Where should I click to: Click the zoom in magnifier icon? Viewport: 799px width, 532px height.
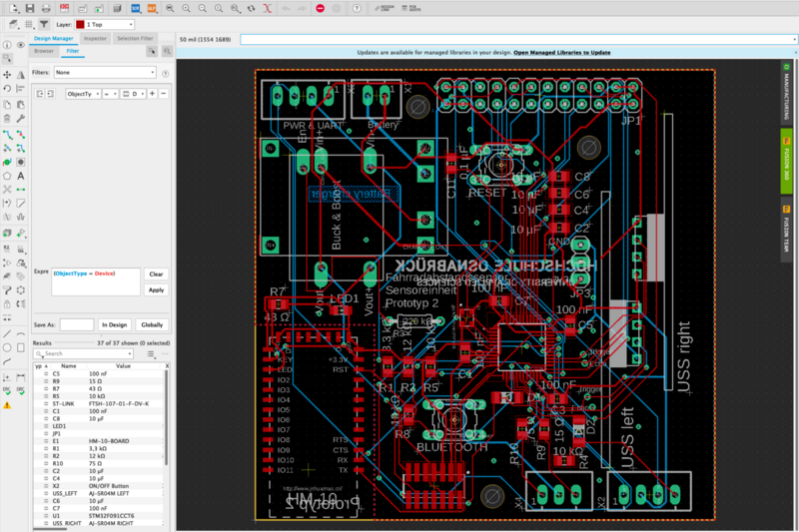[186, 8]
